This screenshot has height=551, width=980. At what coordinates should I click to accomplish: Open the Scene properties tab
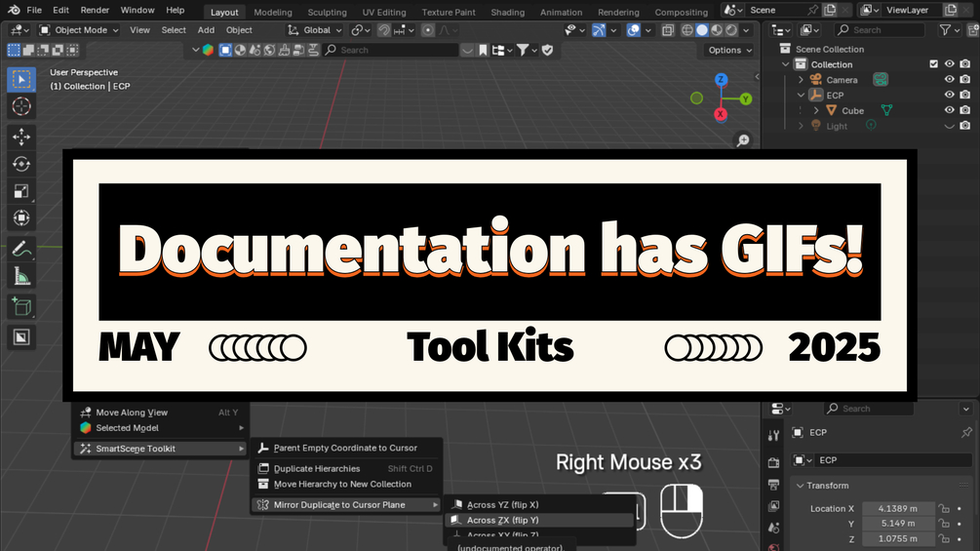coord(773,529)
